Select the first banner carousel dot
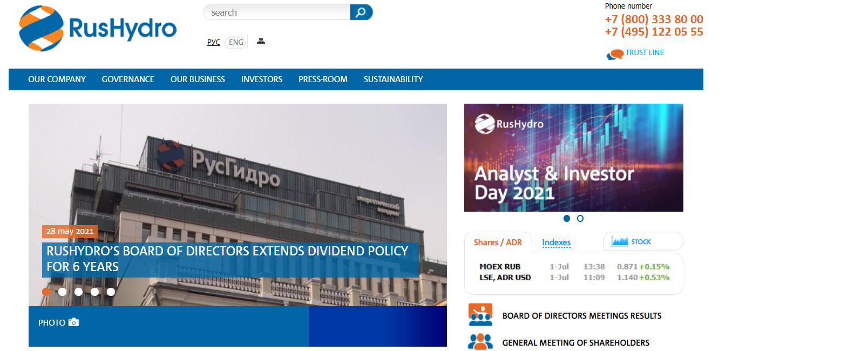Viewport: 868px width, 351px height. point(567,218)
